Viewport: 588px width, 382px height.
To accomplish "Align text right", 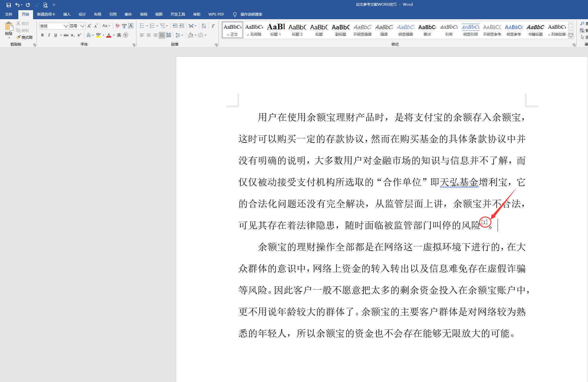I will 155,35.
